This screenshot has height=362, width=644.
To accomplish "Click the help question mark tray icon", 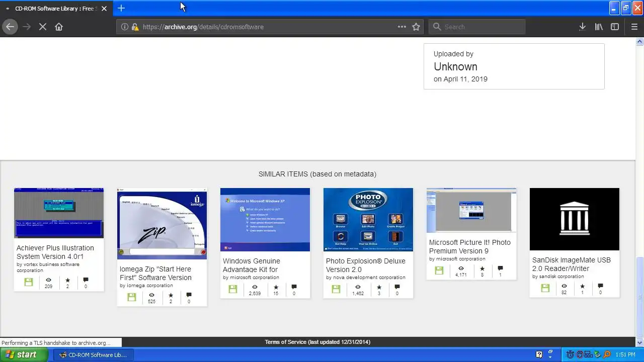I will pyautogui.click(x=539, y=354).
